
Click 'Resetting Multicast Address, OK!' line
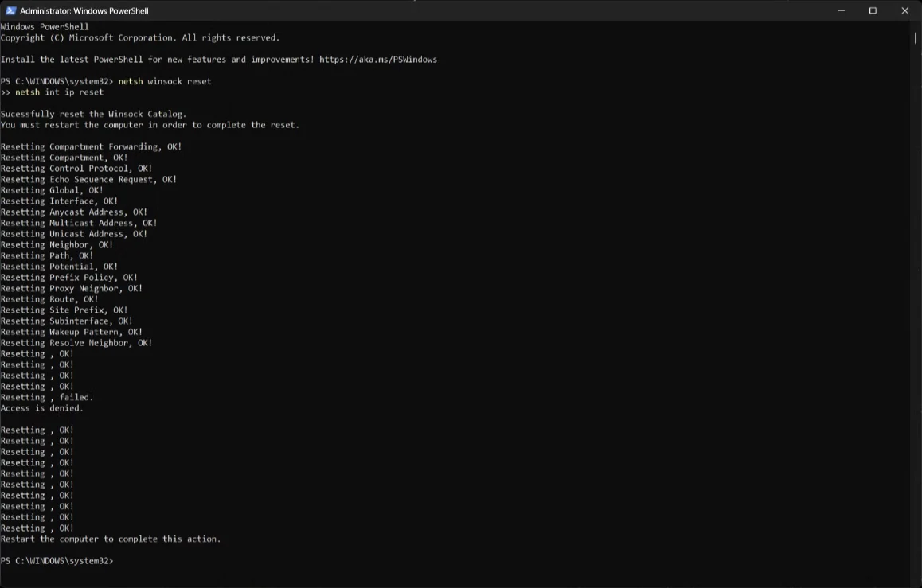click(x=79, y=223)
